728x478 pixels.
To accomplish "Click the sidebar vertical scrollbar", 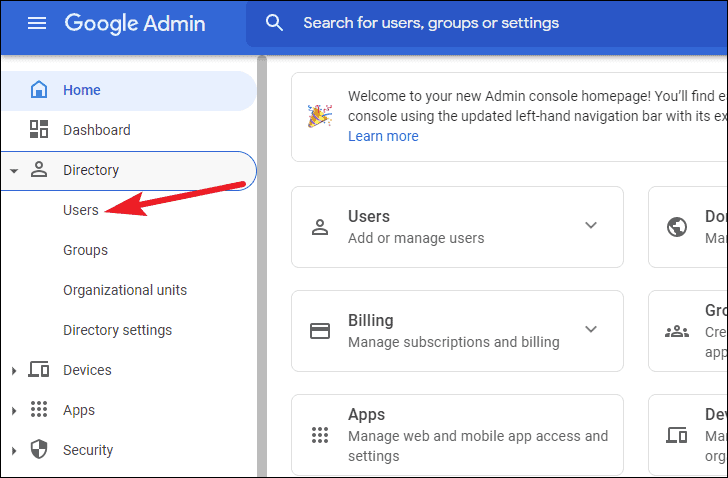I will [262, 265].
